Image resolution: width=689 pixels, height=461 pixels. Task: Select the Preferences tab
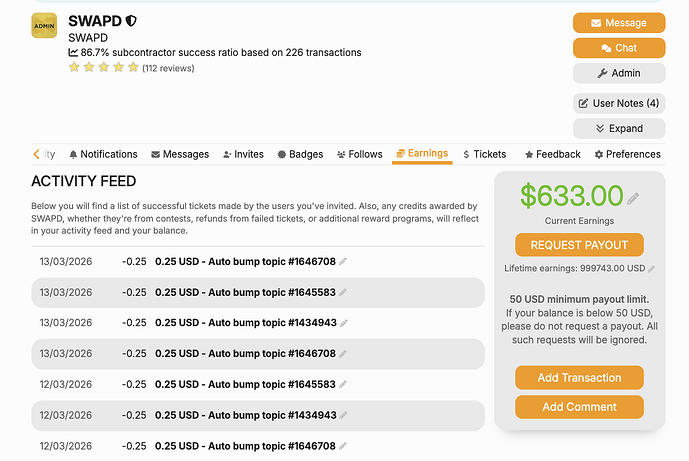(627, 154)
